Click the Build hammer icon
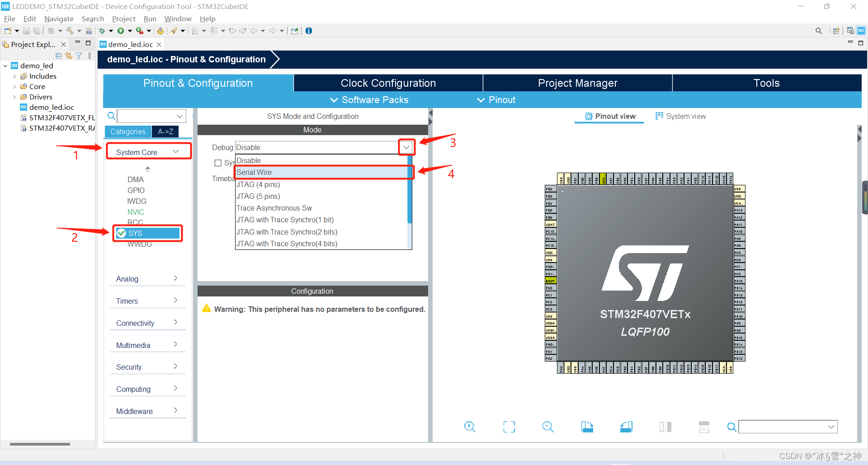The image size is (868, 465). (x=70, y=31)
